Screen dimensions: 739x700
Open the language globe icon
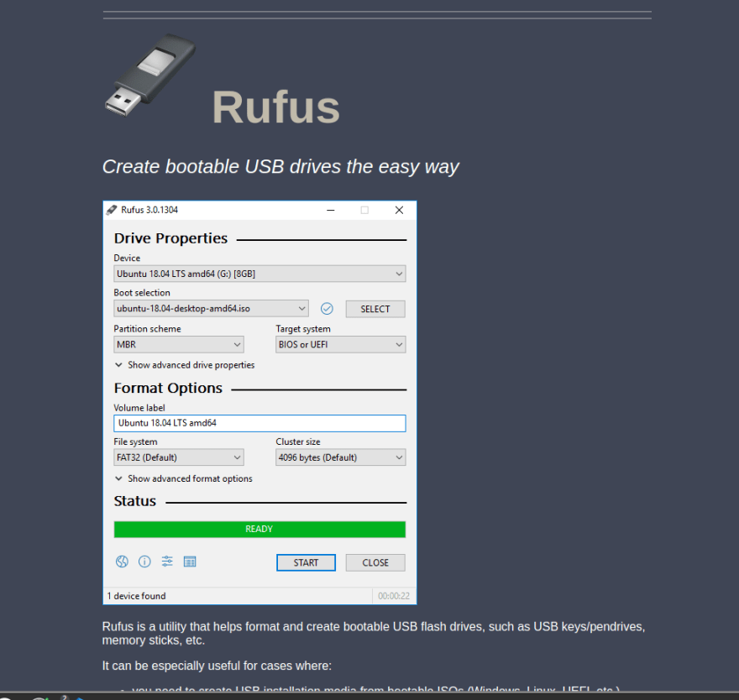click(x=122, y=562)
